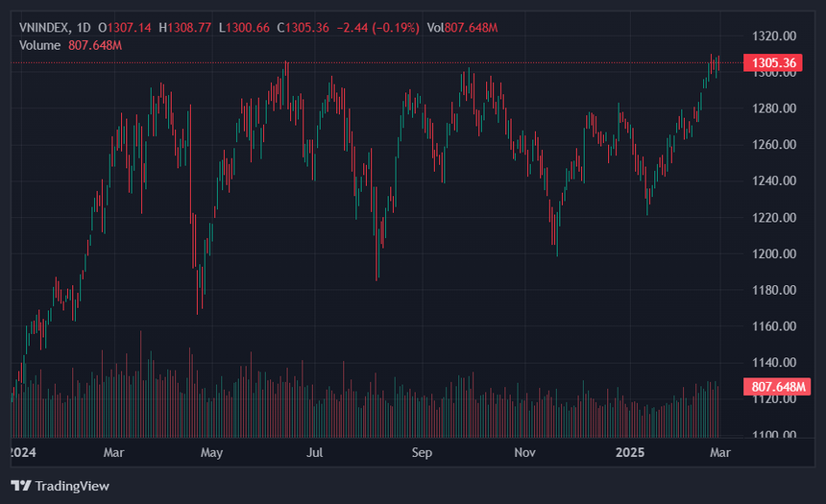The image size is (826, 504).
Task: Select the Nov time axis label
Action: pyautogui.click(x=524, y=452)
